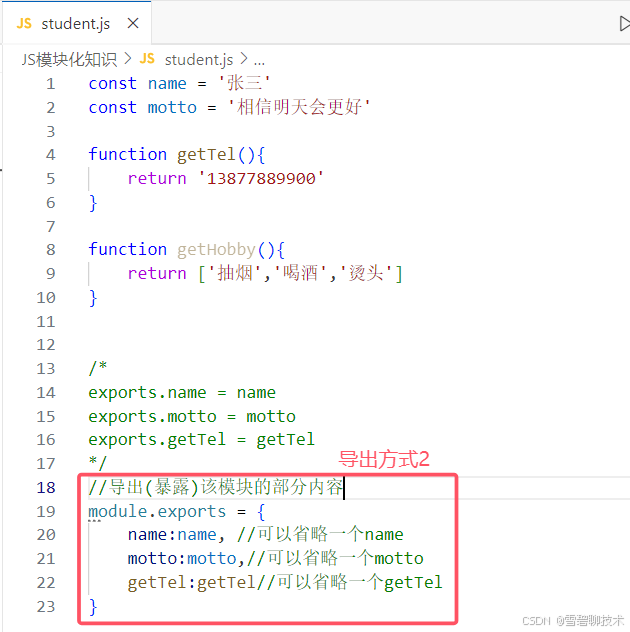Click 'exports.motto = motto' comment line
This screenshot has width=630, height=632.
[x=192, y=417]
